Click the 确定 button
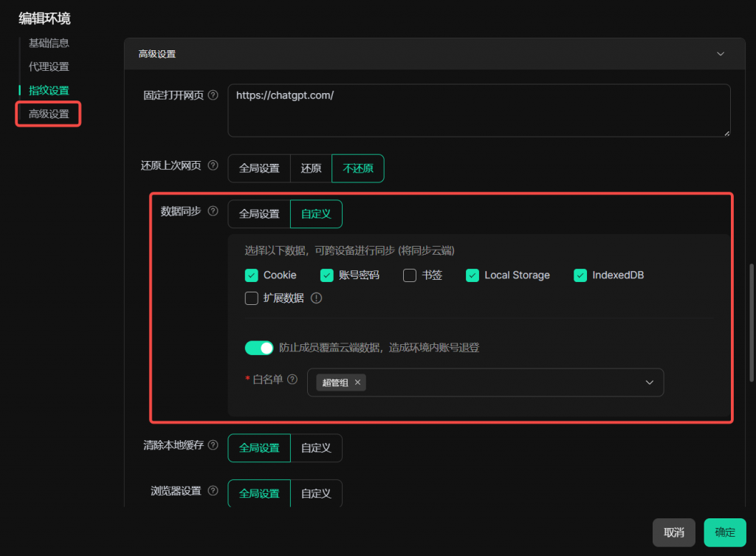This screenshot has width=756, height=556. 724,532
